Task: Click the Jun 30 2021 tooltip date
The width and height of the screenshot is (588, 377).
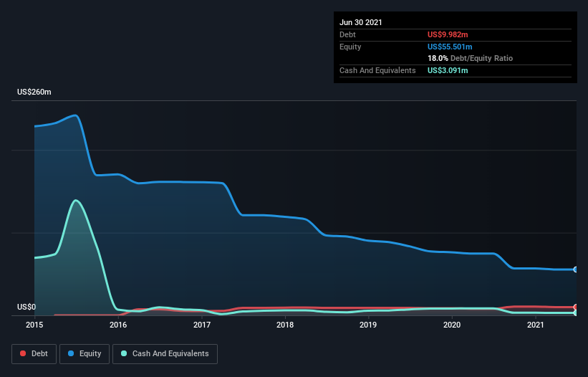Action: tap(361, 22)
